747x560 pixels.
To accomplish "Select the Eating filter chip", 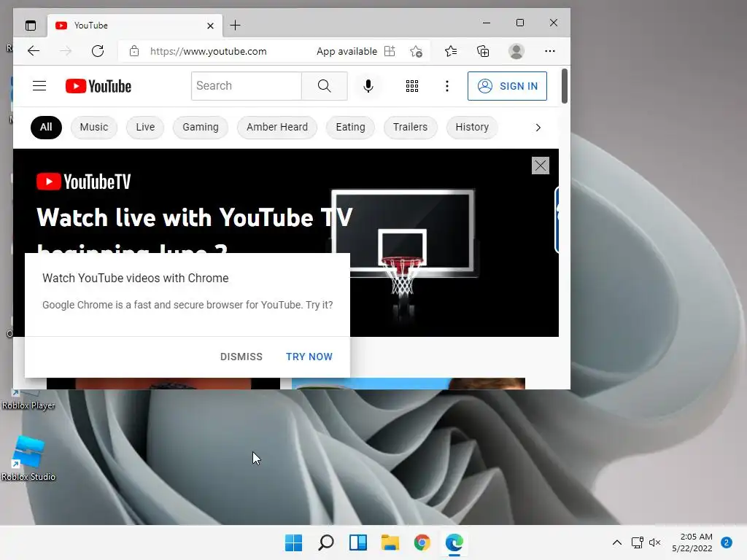I will click(351, 127).
